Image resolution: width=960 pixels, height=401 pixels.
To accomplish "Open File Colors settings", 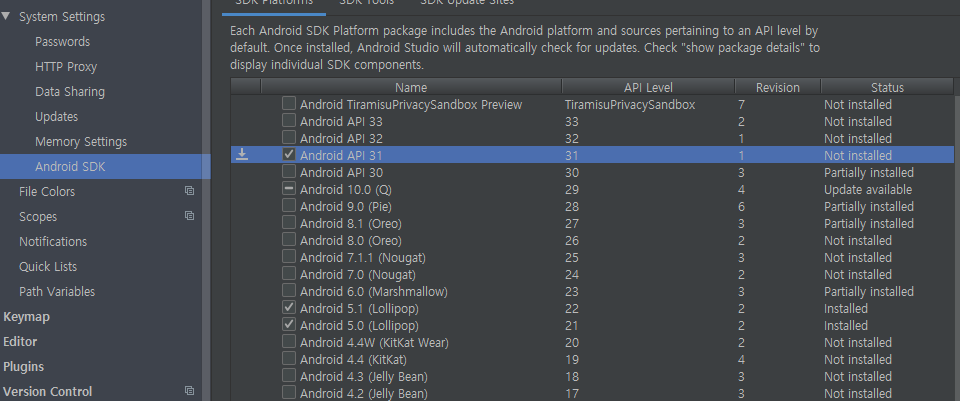I will (x=47, y=192).
